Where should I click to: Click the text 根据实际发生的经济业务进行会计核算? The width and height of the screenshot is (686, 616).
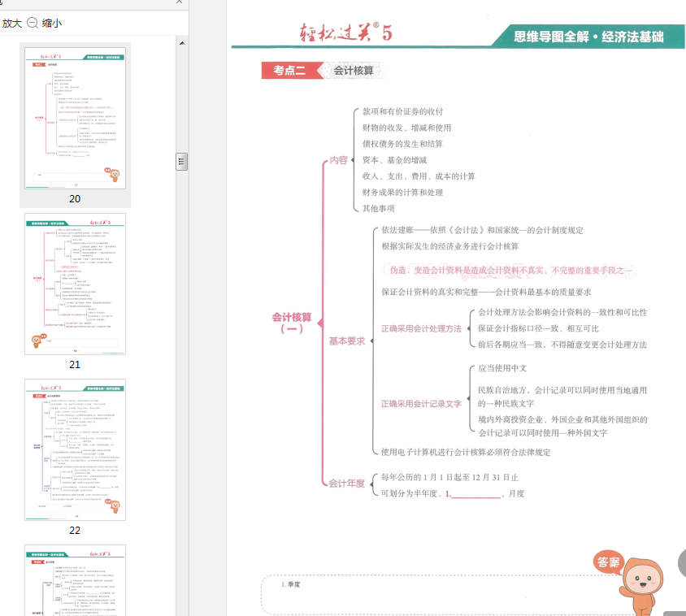(449, 246)
